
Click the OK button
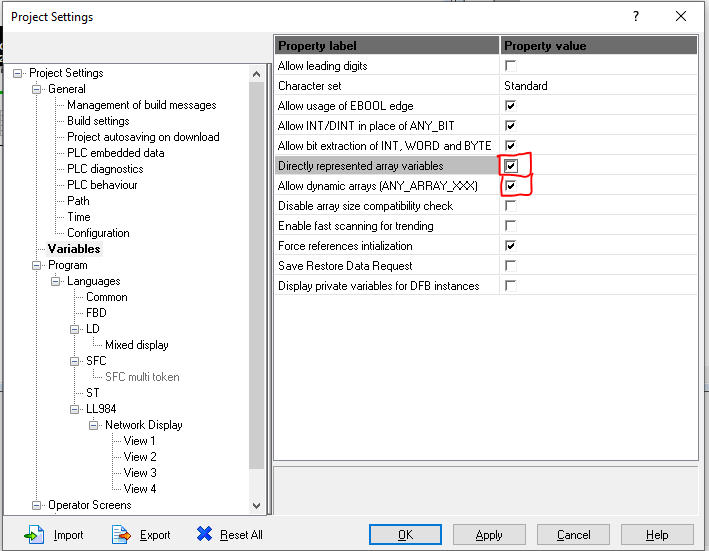[405, 535]
